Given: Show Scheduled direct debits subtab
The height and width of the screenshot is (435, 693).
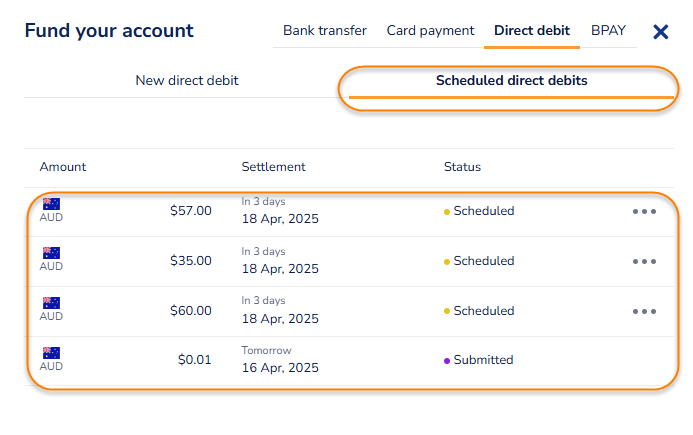Looking at the screenshot, I should click(511, 80).
